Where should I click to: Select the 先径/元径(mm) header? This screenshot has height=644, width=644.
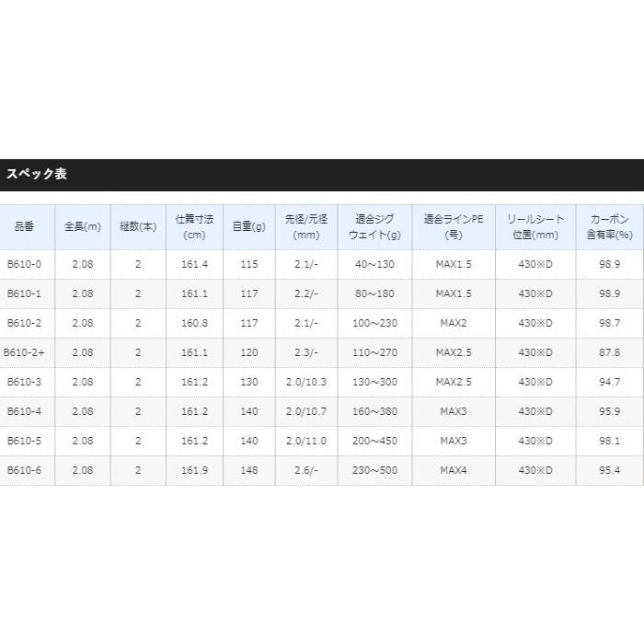[305, 227]
